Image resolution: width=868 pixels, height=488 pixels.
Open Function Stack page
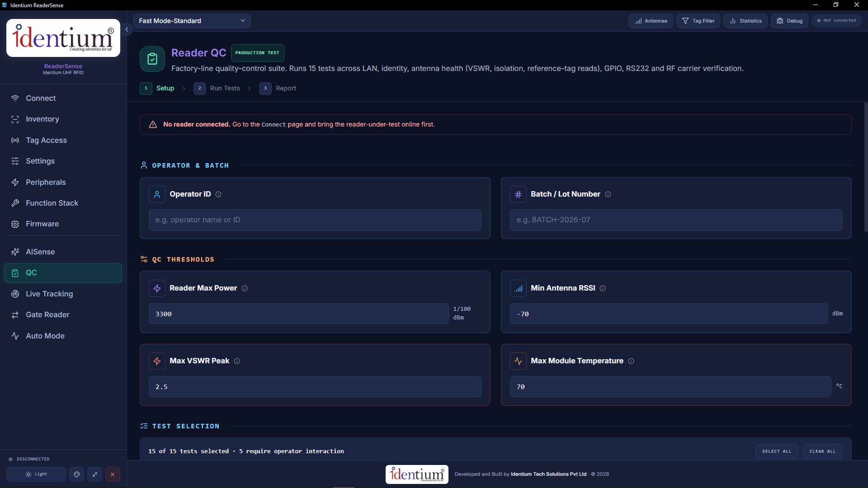point(63,203)
